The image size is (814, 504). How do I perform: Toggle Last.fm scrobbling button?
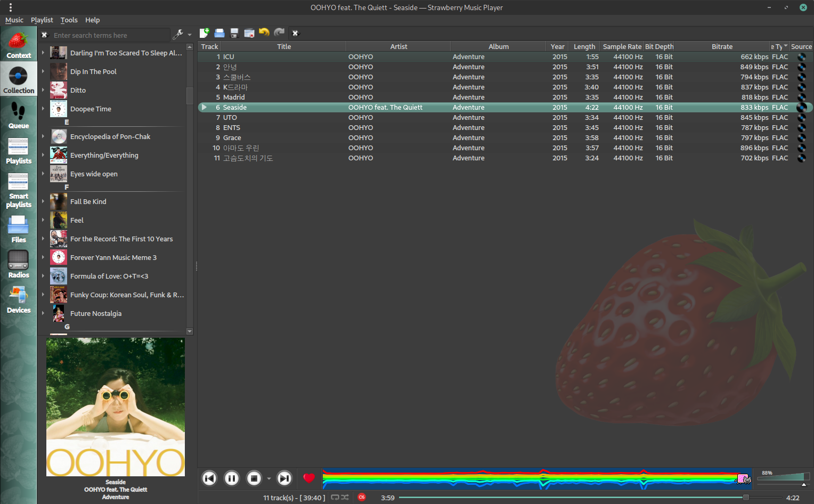[362, 498]
